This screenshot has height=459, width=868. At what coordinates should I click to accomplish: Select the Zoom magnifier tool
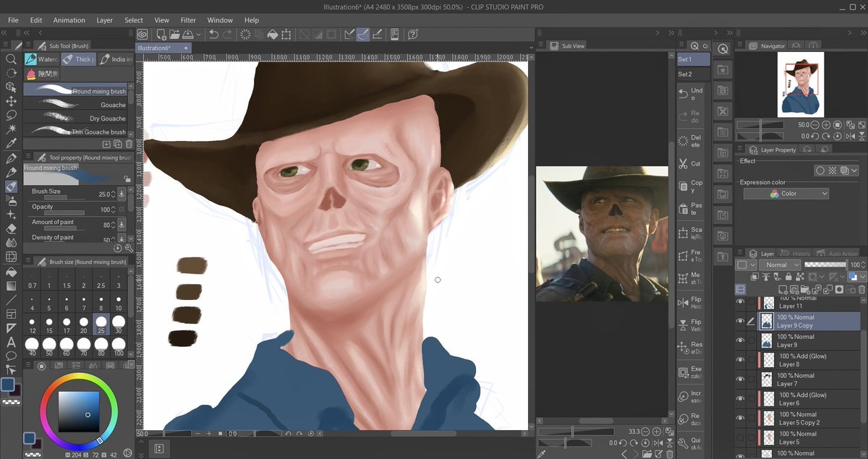(11, 59)
